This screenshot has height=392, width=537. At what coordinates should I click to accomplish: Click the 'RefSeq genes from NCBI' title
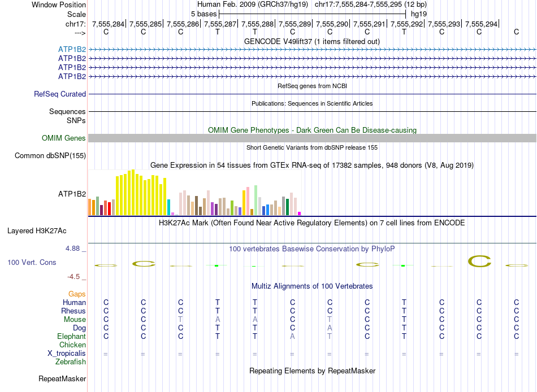click(312, 86)
